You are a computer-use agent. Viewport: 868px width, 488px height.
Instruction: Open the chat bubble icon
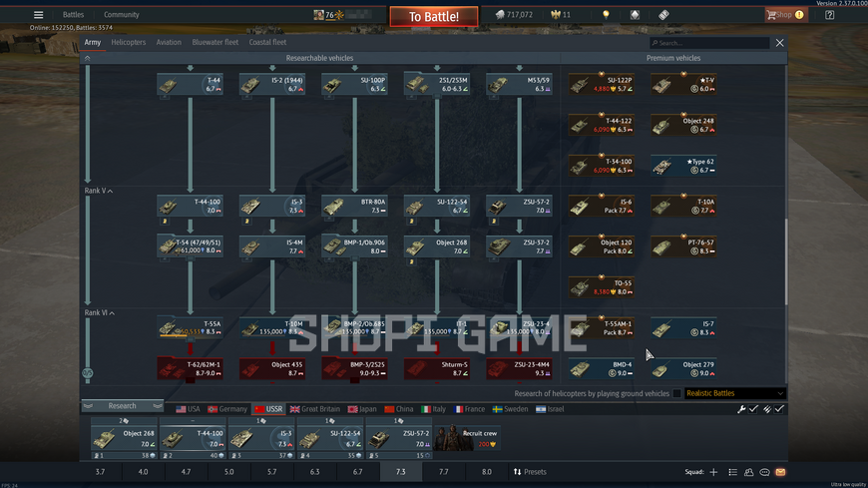[x=764, y=472]
